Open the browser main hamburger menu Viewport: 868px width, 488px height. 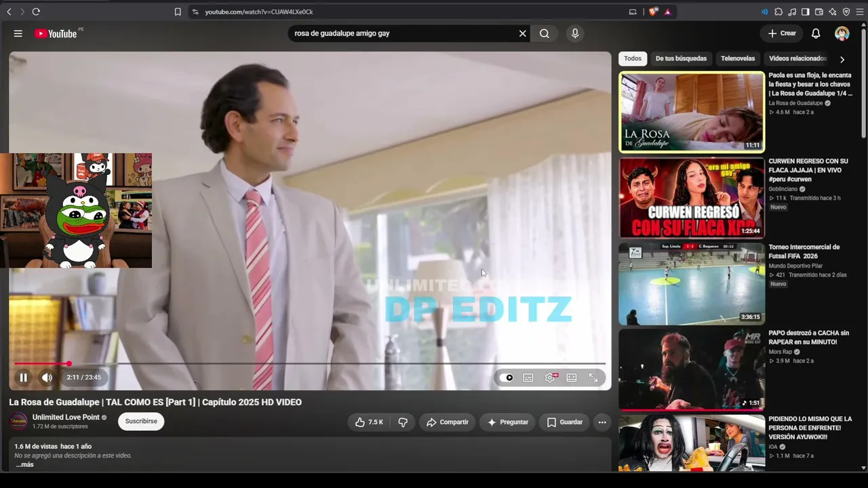859,12
